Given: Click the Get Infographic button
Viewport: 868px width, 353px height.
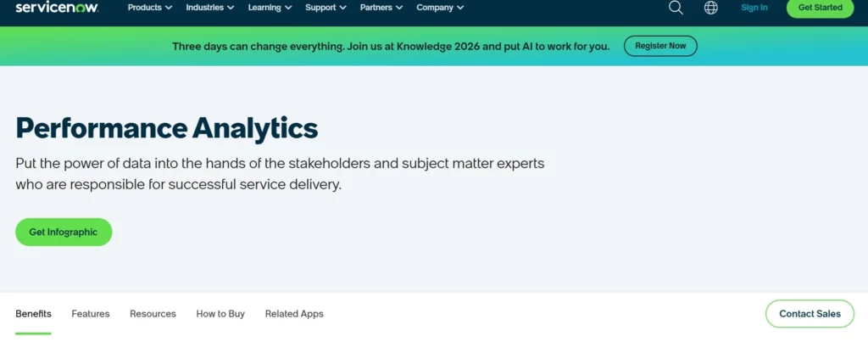Looking at the screenshot, I should click(x=64, y=233).
